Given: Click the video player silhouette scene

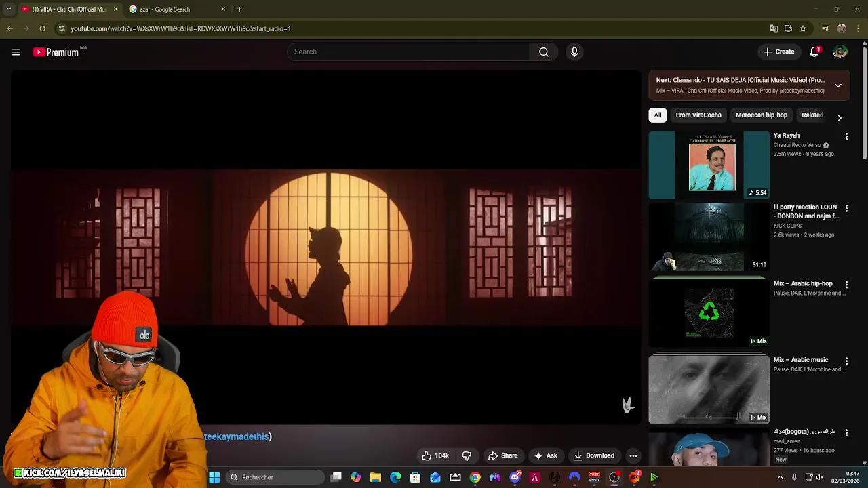Looking at the screenshot, I should (x=326, y=247).
